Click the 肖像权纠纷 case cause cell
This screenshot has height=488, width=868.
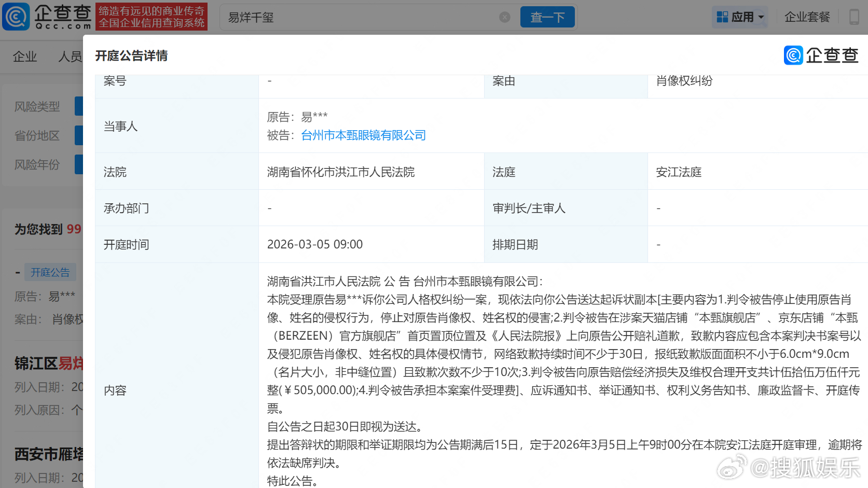[684, 81]
